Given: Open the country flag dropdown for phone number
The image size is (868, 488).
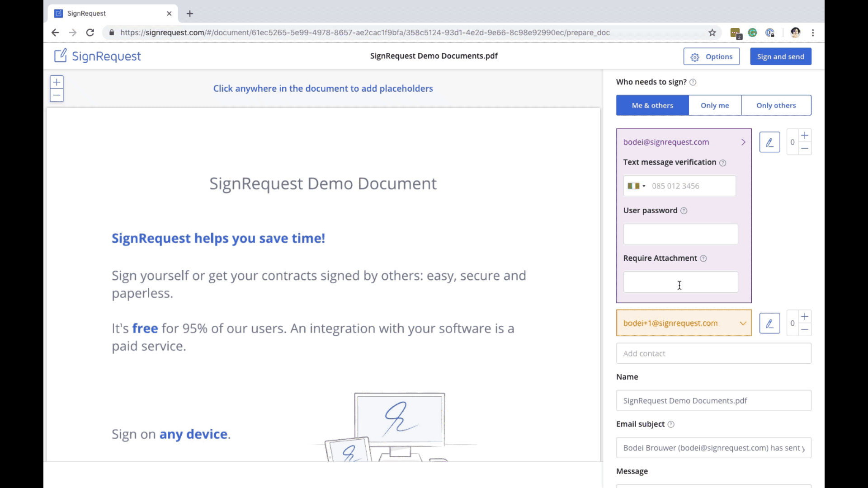Looking at the screenshot, I should [x=636, y=186].
